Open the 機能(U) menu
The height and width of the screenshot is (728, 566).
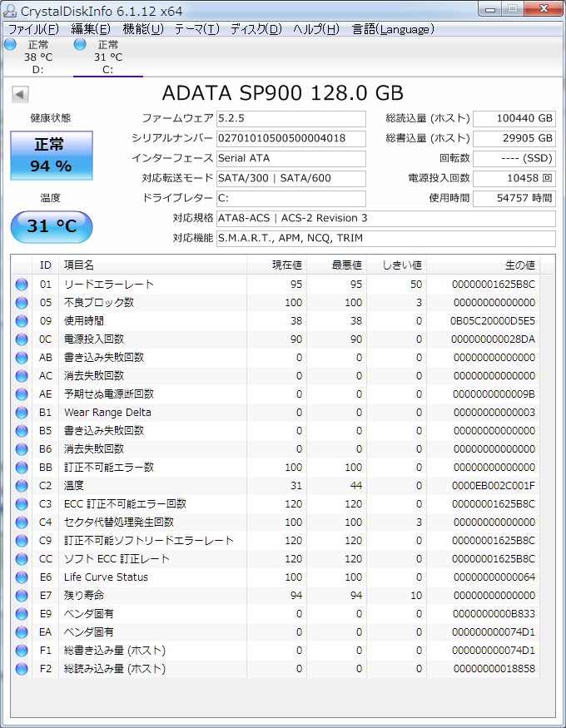click(x=143, y=29)
